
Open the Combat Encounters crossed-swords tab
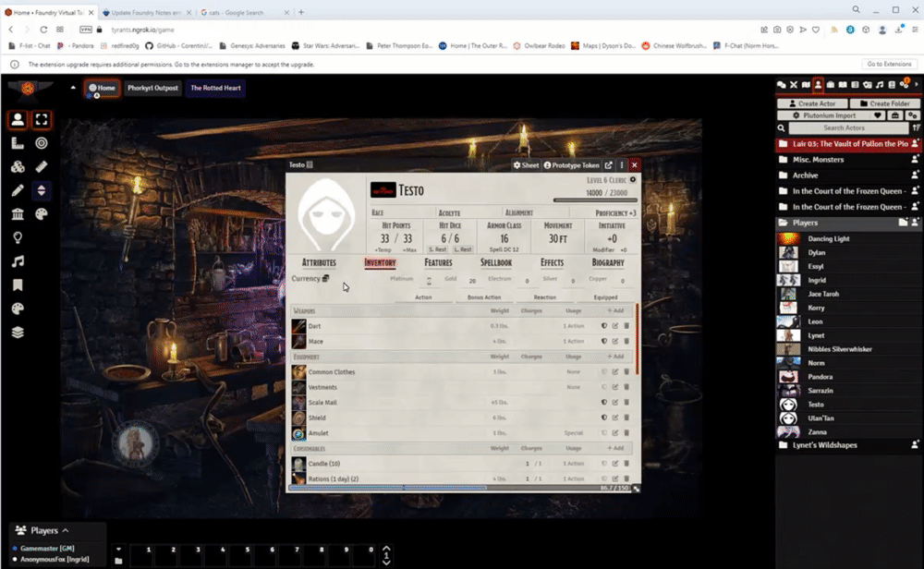tap(794, 85)
